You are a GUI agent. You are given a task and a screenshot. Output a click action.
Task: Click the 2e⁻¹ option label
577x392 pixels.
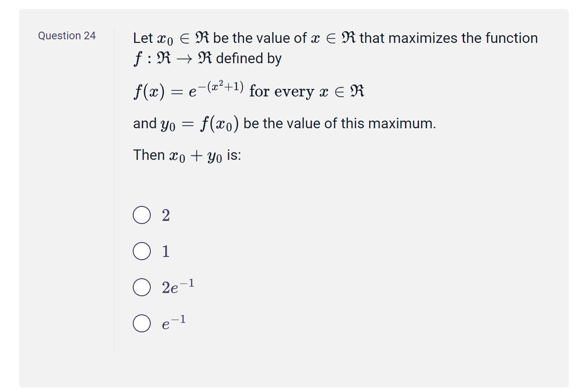177,287
